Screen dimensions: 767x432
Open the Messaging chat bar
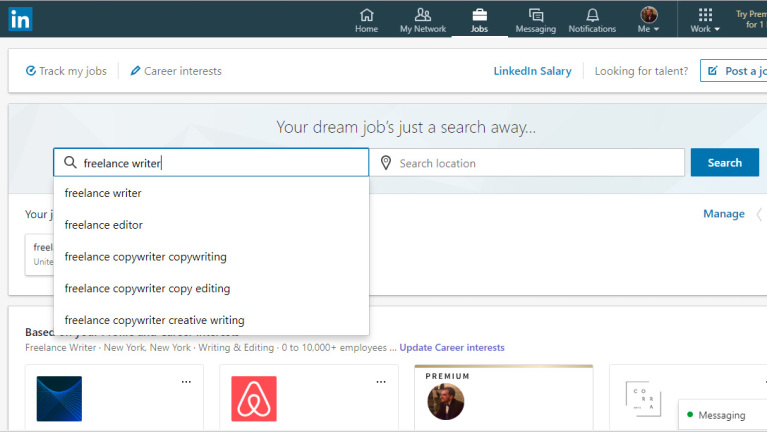click(722, 415)
